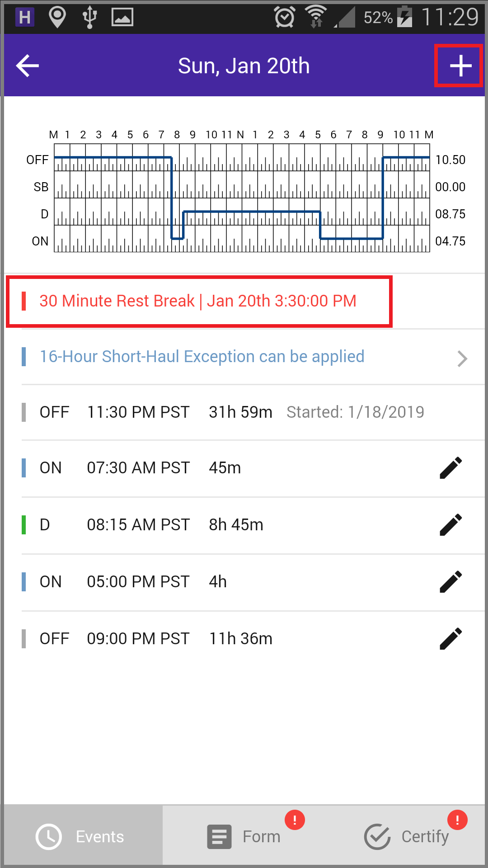Tap the Form tab alert badge

pos(295,820)
